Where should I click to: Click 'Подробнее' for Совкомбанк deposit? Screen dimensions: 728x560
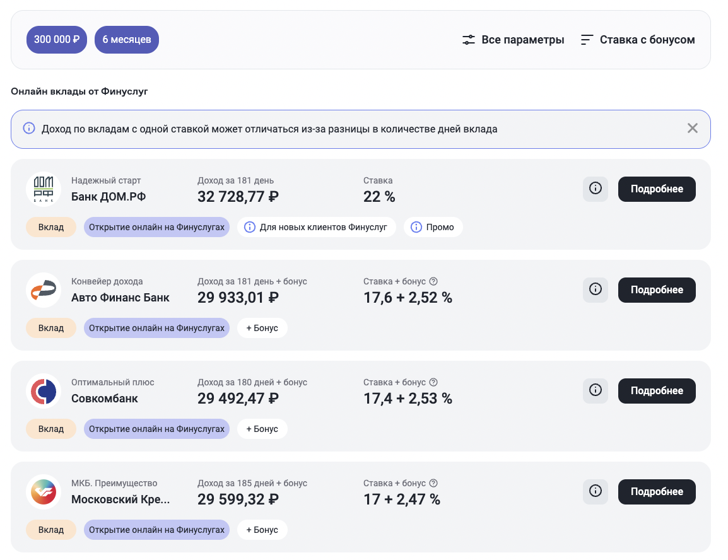[x=657, y=391]
